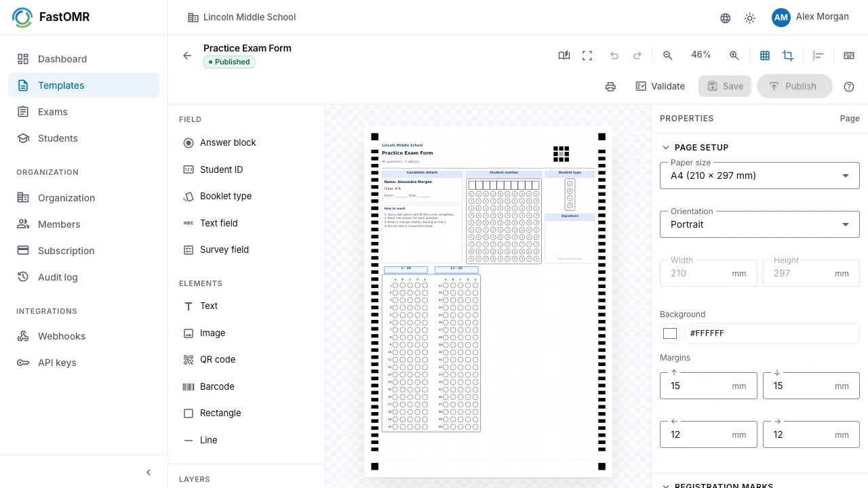Screen dimensions: 868x488
Task: Open the page map book icon
Action: click(x=564, y=56)
